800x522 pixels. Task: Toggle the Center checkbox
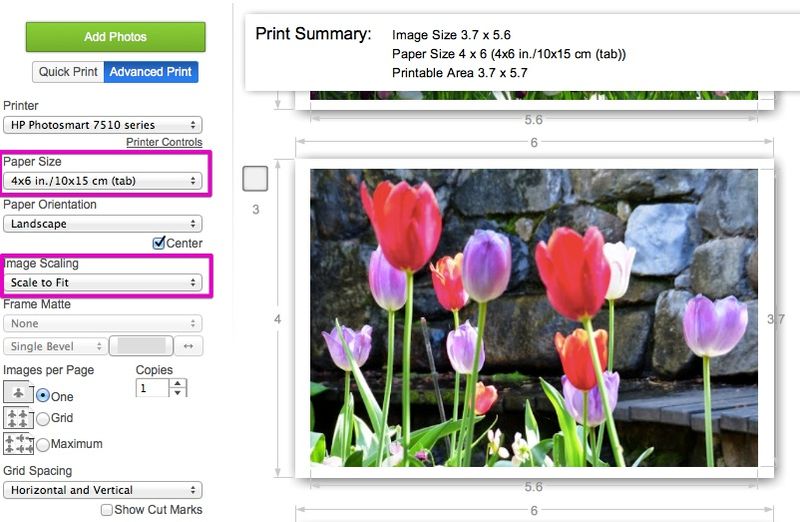click(x=159, y=243)
